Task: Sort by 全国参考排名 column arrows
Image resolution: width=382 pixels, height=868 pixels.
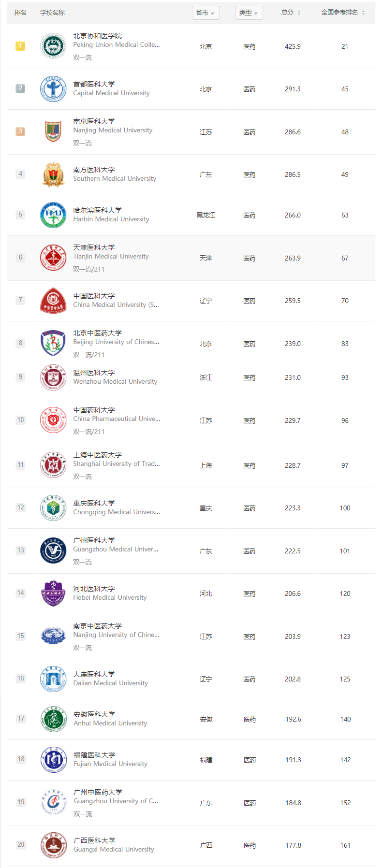Action: point(343,13)
